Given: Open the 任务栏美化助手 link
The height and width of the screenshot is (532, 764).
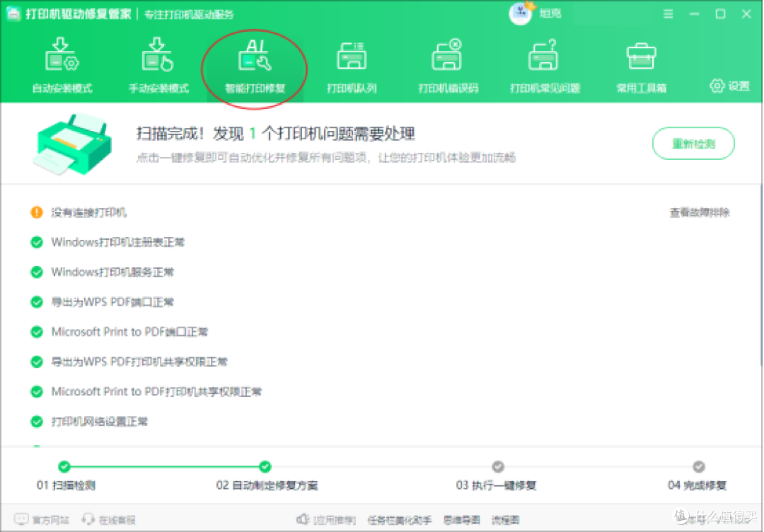Looking at the screenshot, I should 400,520.
